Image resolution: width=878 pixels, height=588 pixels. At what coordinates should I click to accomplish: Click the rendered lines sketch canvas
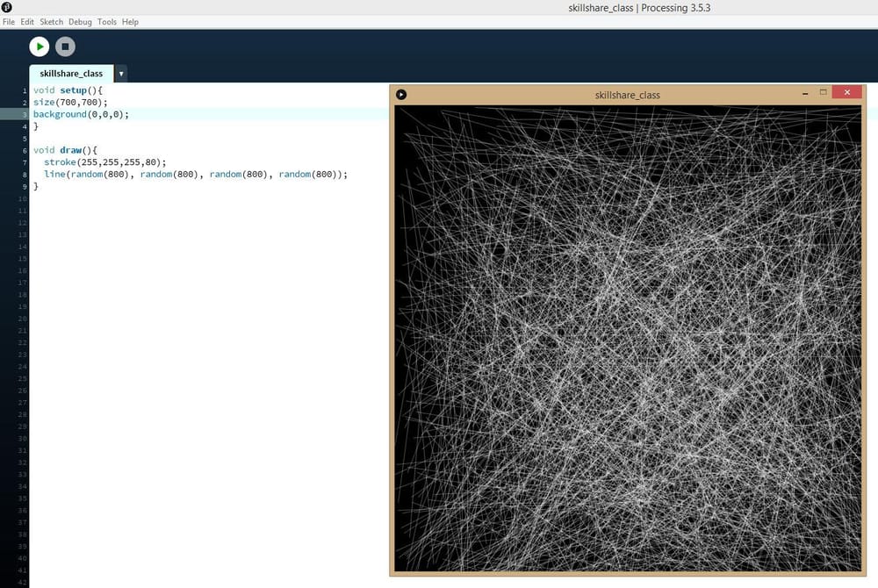[x=628, y=339]
